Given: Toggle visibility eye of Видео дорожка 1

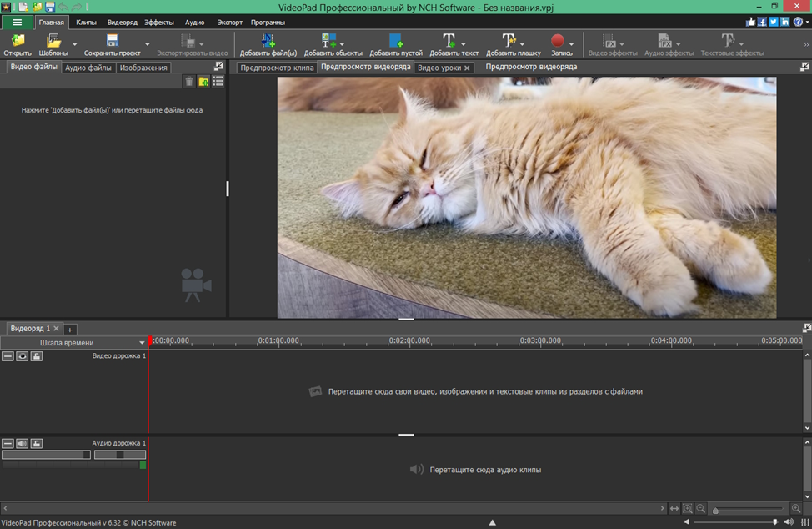Looking at the screenshot, I should 23,356.
